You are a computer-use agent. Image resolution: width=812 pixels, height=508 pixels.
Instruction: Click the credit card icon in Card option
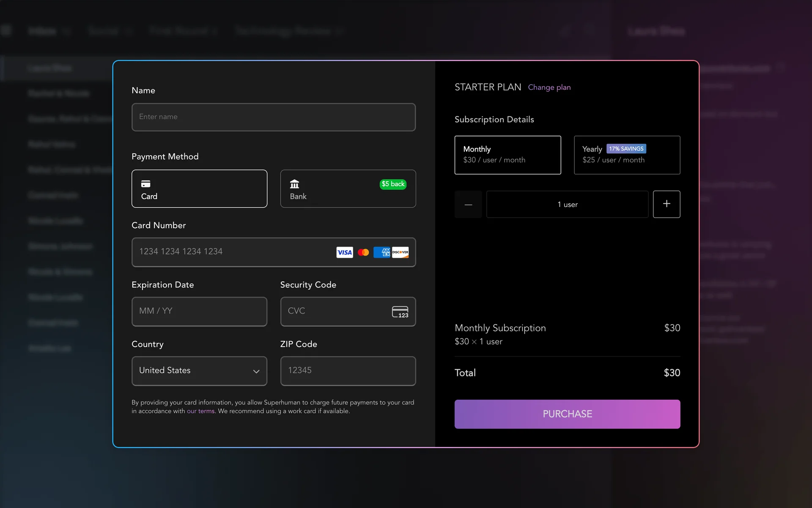tap(145, 184)
